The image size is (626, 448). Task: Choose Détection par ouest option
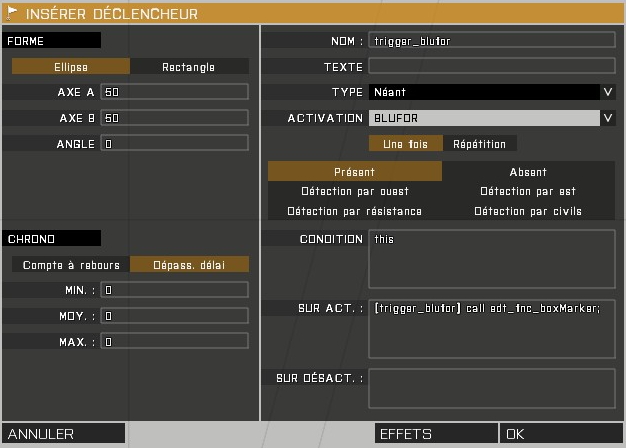tap(354, 191)
